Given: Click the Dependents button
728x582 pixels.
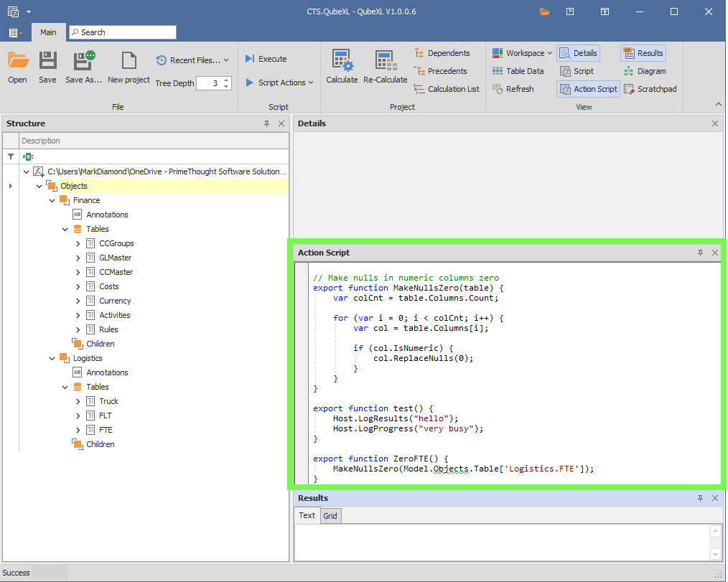Looking at the screenshot, I should pos(442,53).
